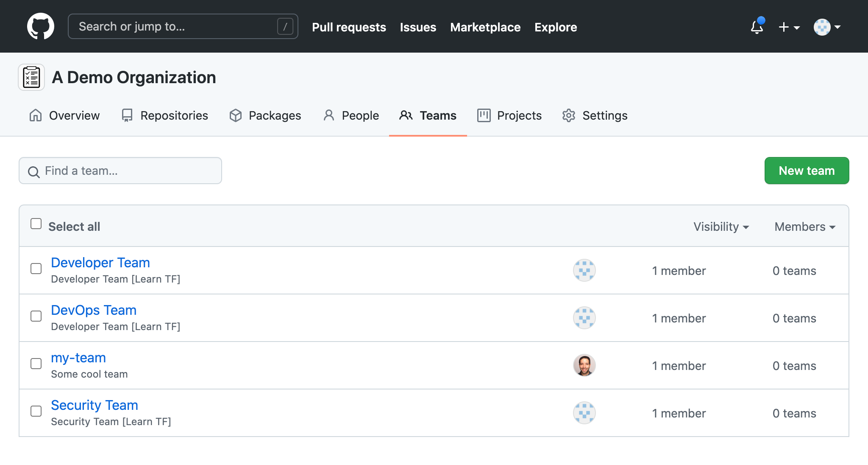Open the profile avatar dropdown menu
Viewport: 868px width, 465px height.
point(826,26)
